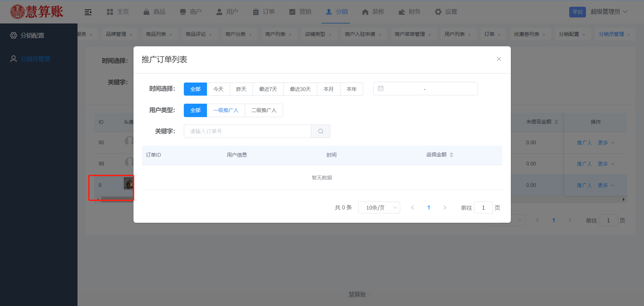Viewport: 644px width, 306px height.
Task: Select 最近7天 time filter
Action: click(268, 89)
